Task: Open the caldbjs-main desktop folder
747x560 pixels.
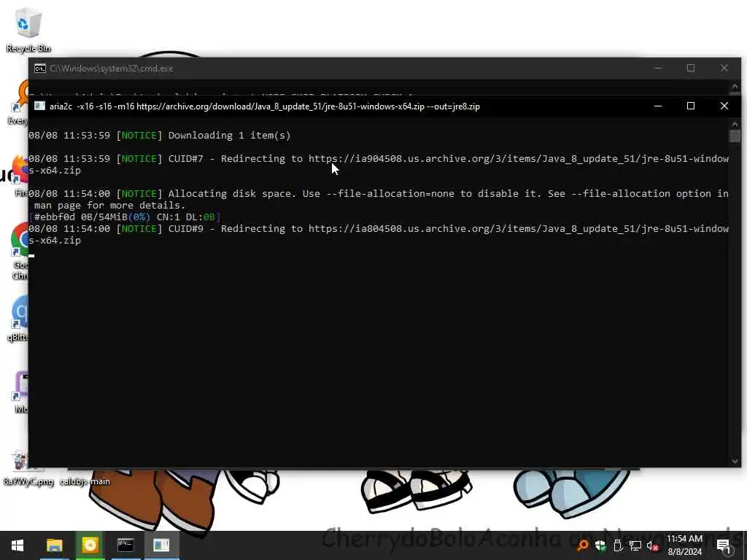Action: pos(85,481)
